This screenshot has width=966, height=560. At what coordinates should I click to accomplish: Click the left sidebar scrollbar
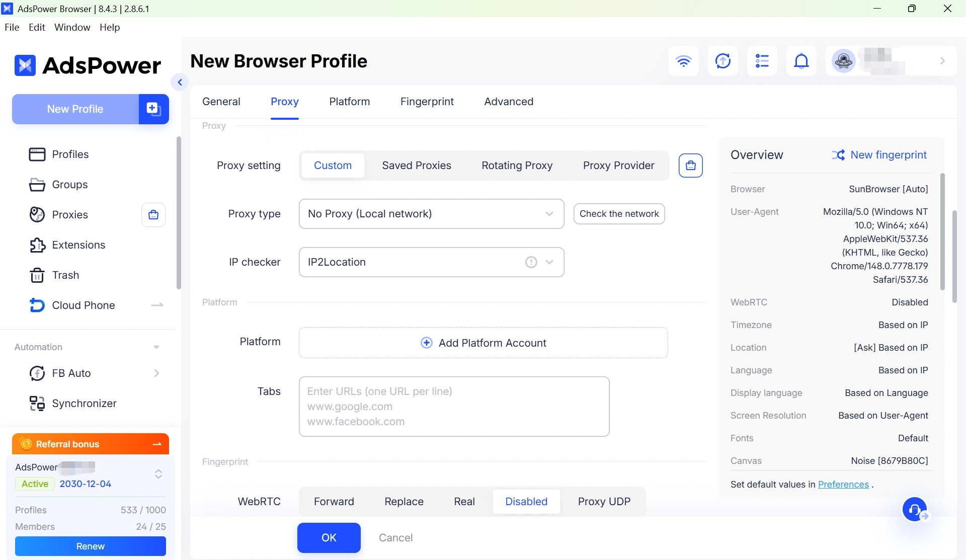point(178,213)
